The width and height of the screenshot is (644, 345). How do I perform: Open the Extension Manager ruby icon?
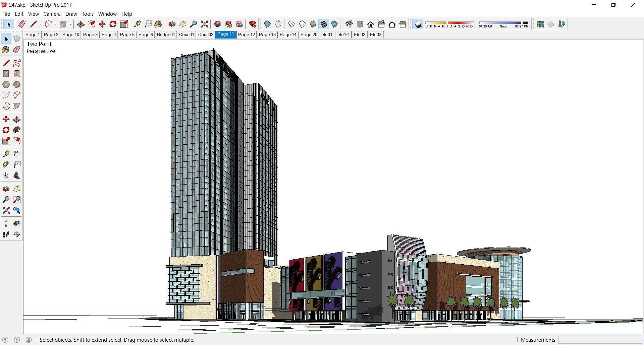pyautogui.click(x=253, y=24)
